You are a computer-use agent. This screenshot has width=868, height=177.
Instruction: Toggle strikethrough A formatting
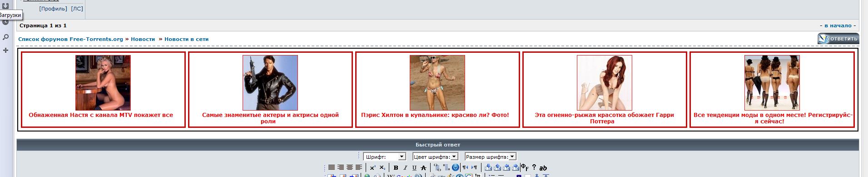tap(423, 167)
